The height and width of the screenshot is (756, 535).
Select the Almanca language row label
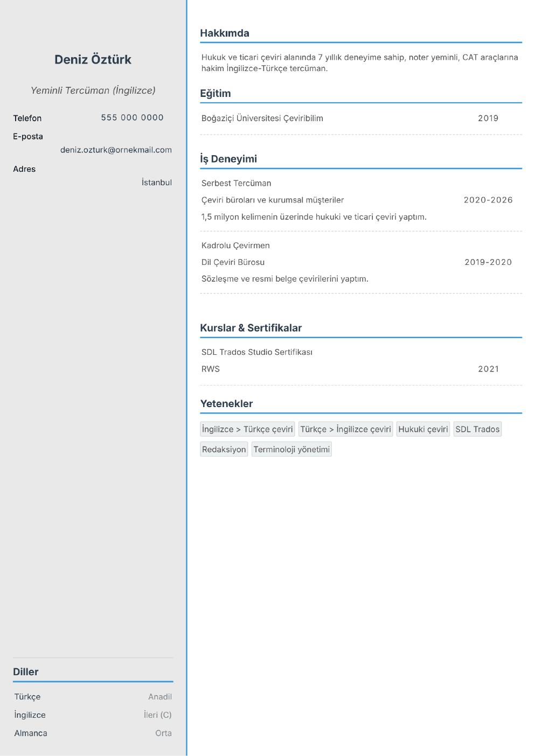tap(31, 733)
